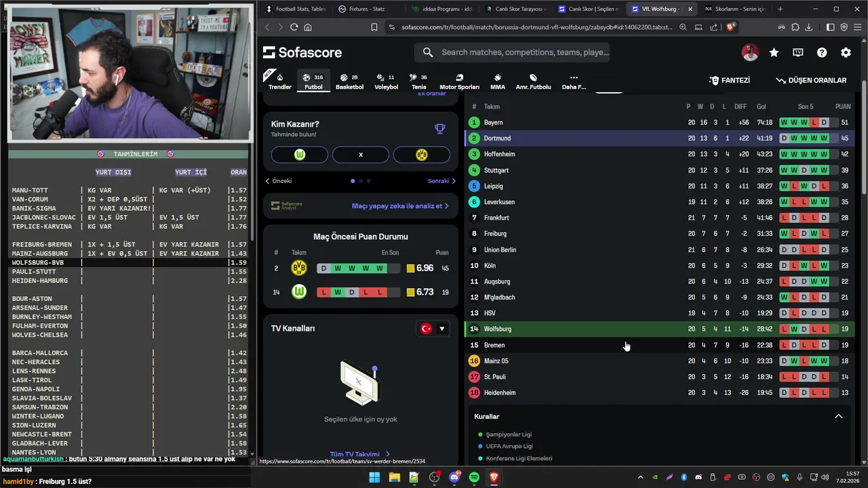Open the MMA sport category

tap(497, 81)
